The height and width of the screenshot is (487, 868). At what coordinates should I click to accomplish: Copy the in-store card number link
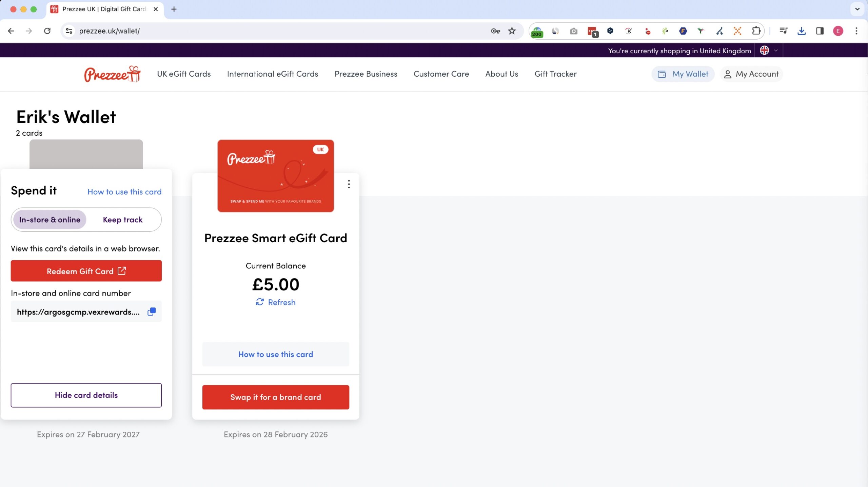[151, 312]
